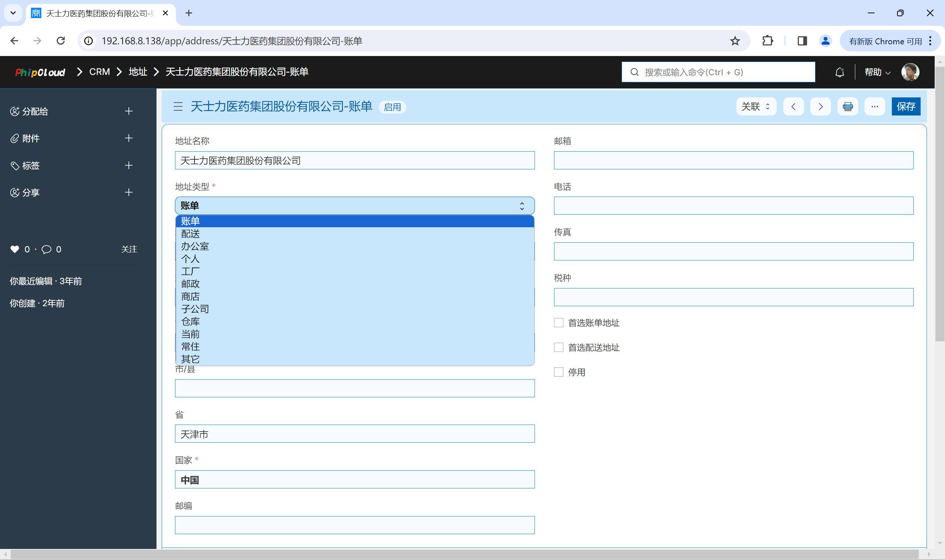Image resolution: width=945 pixels, height=560 pixels.
Task: Go to previous address record
Action: click(793, 106)
